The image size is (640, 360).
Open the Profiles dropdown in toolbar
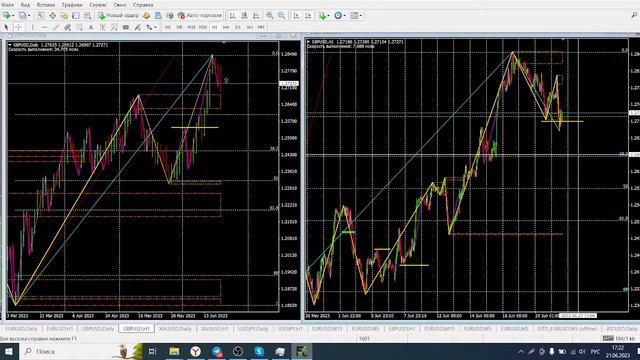(x=24, y=16)
